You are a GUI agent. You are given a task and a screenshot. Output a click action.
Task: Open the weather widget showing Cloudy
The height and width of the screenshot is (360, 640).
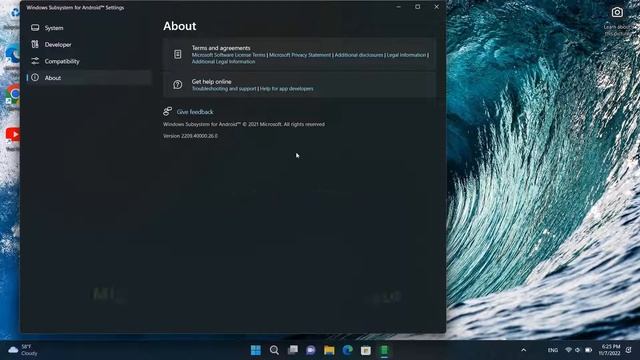coord(23,350)
